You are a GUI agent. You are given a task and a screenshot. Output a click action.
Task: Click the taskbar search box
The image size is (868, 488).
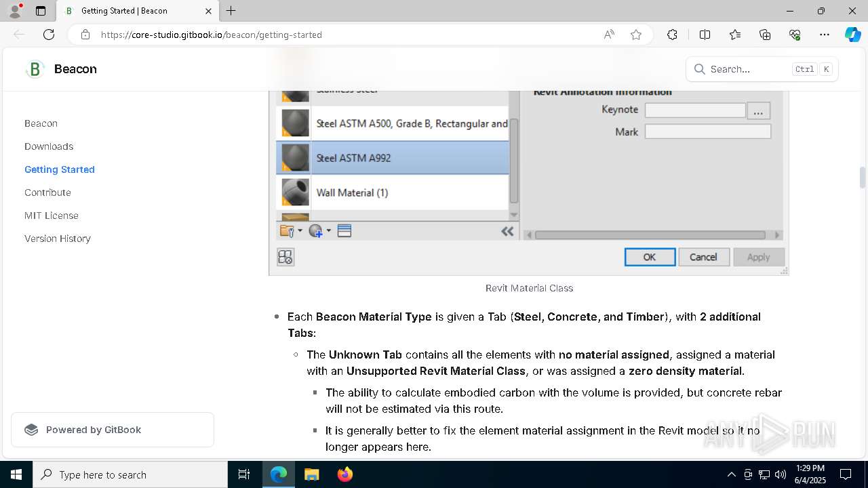pos(130,474)
